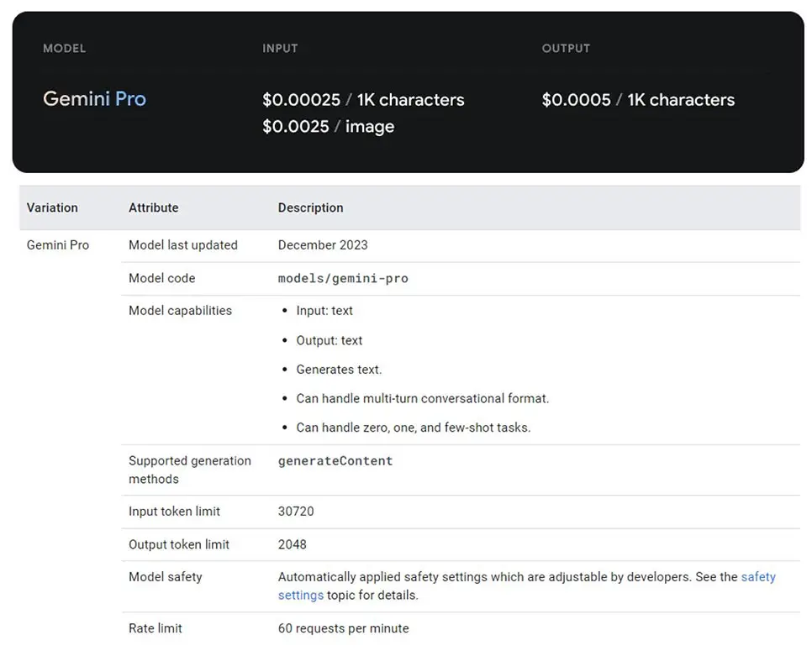Viewport: 812px width, 672px height.
Task: Click the 'Generates text.' bullet
Action: coord(339,370)
